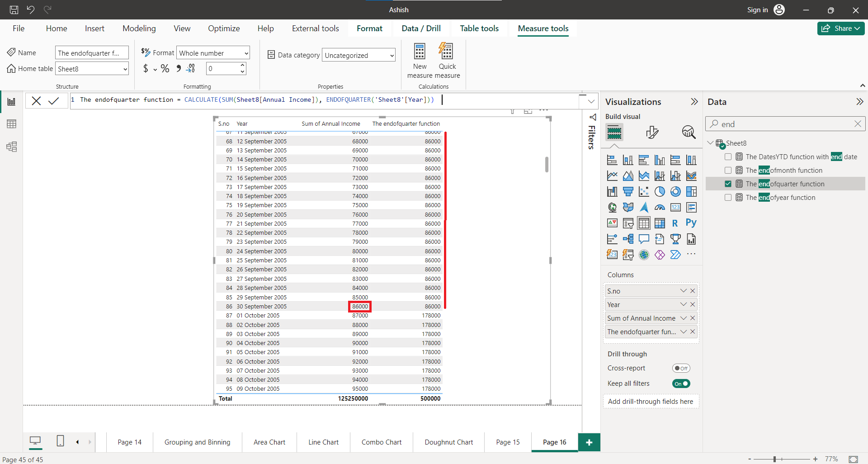Add an R script visual

tap(675, 223)
